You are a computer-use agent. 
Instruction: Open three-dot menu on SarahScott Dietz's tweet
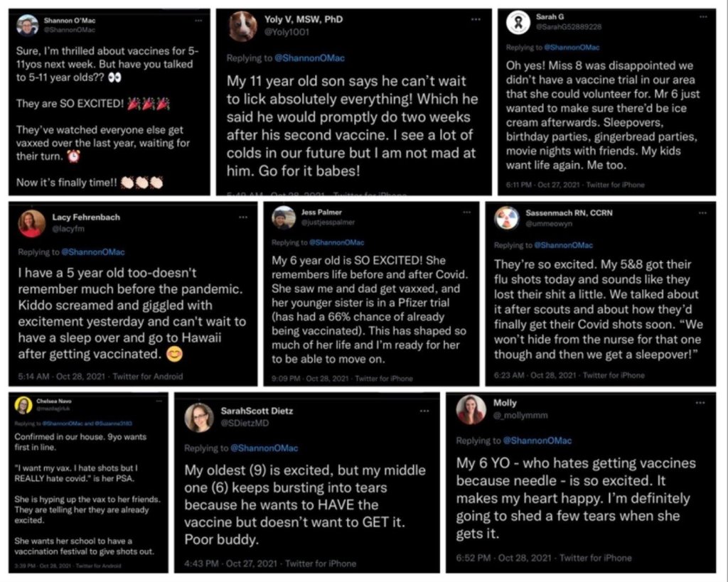[x=424, y=411]
